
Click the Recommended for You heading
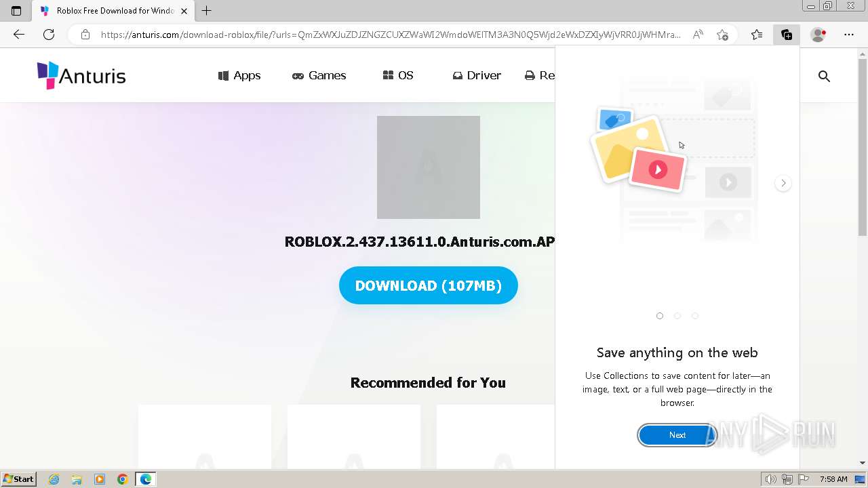[x=428, y=383]
